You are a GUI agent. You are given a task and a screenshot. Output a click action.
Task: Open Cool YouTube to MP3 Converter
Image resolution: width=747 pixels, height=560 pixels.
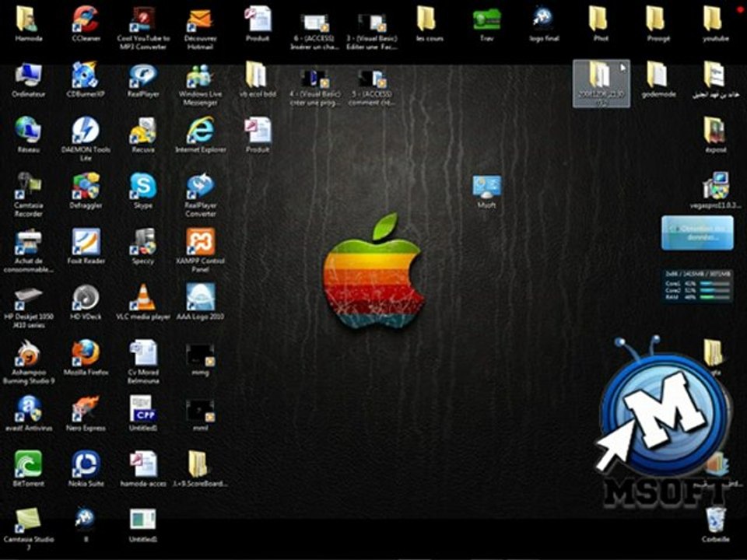point(143,28)
